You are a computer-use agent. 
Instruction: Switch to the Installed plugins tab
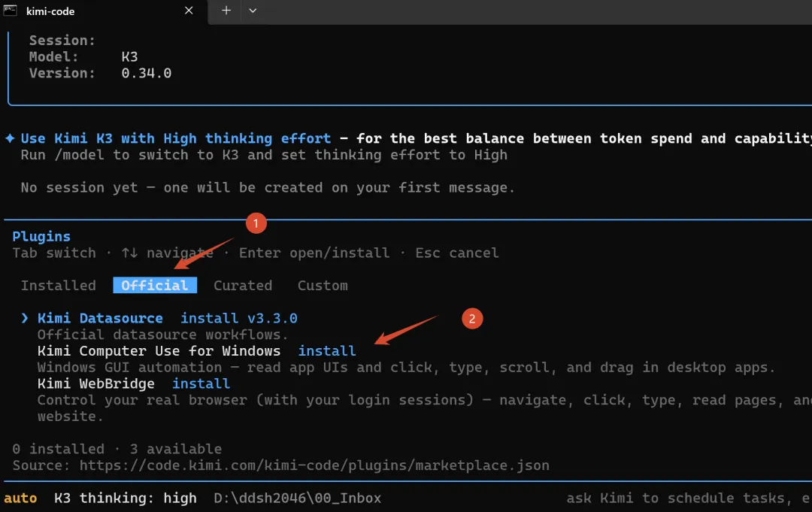click(59, 285)
